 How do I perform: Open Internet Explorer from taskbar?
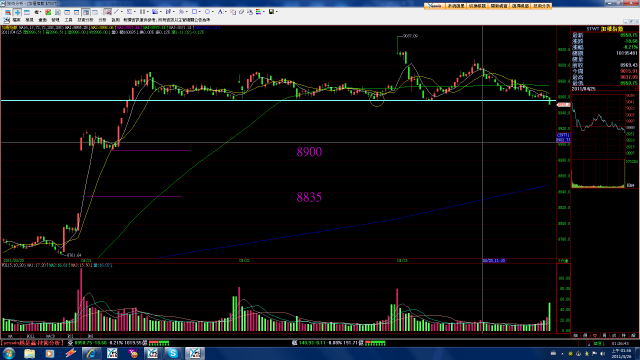pos(91,353)
